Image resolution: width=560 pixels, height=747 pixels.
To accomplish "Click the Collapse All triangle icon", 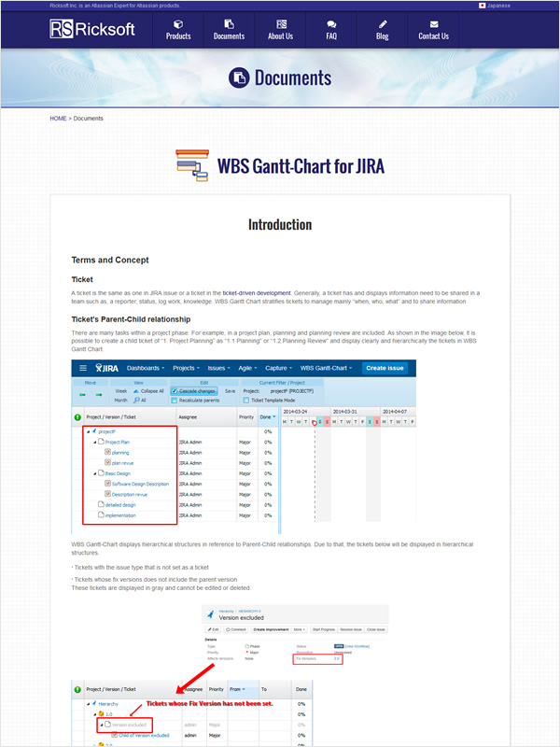I will pos(136,391).
